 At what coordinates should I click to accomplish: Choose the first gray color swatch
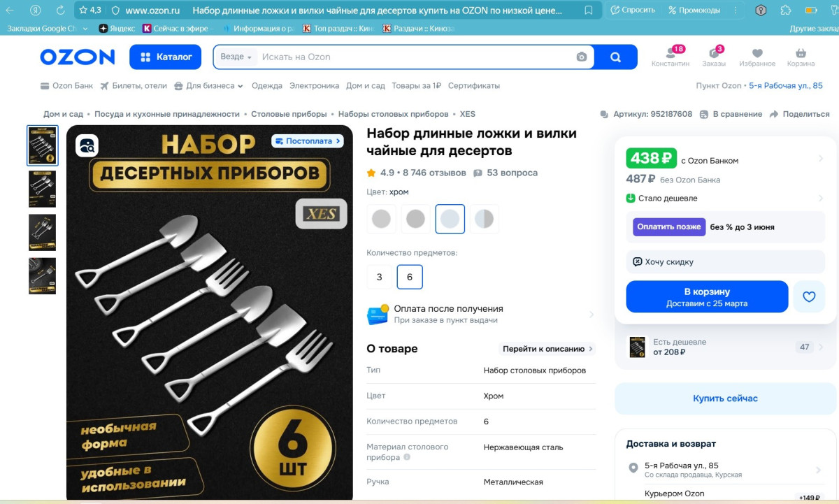(x=381, y=219)
